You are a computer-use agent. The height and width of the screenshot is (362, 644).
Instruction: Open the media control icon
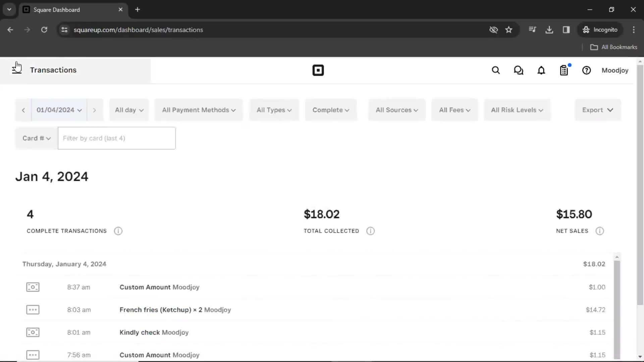(532, 30)
